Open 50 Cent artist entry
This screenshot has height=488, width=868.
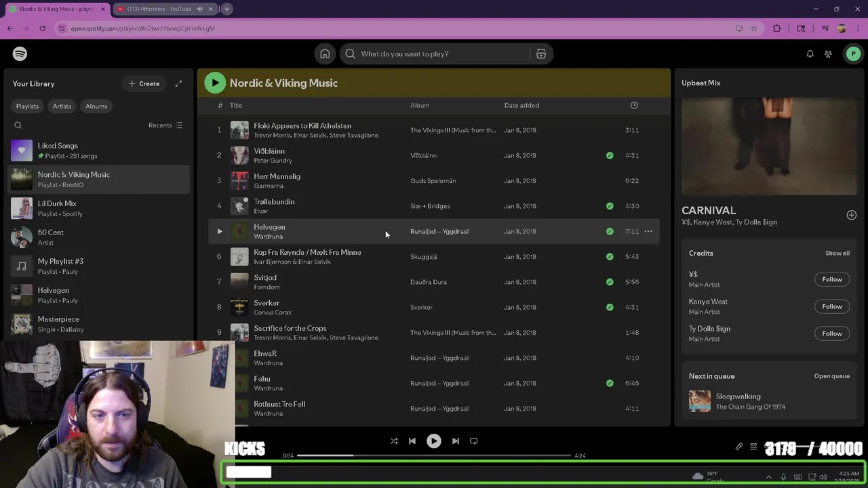100,237
